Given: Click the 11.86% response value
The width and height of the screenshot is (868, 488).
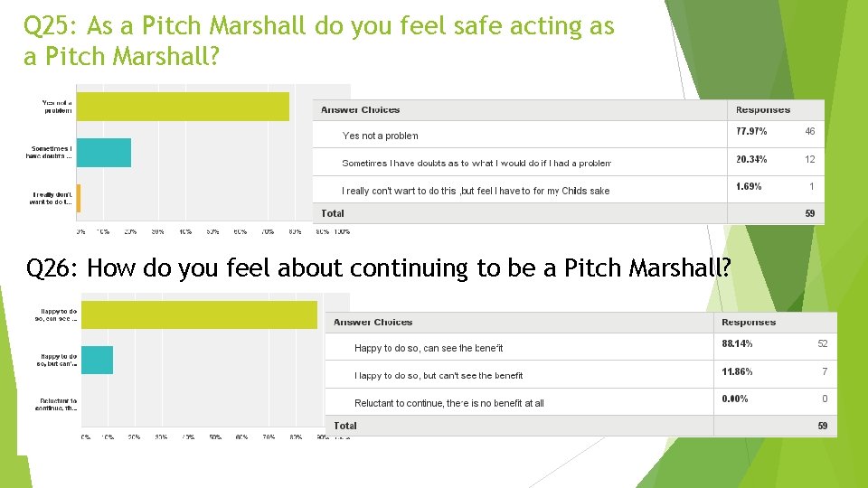Looking at the screenshot, I should click(737, 371).
